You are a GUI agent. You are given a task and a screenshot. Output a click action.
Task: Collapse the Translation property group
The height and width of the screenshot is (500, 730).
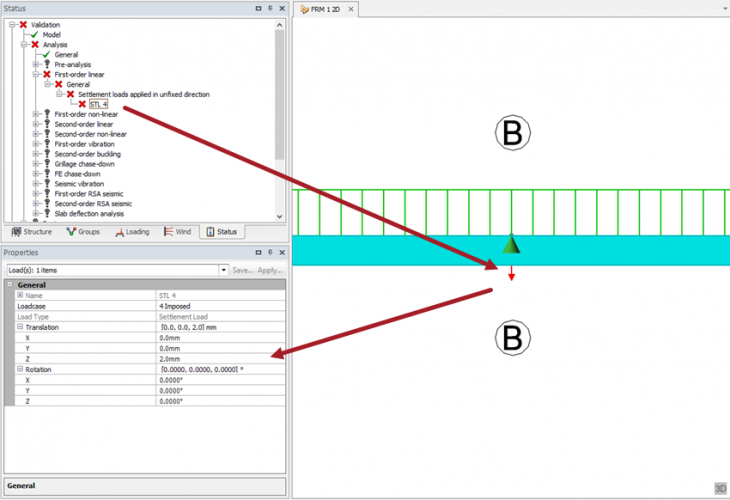pyautogui.click(x=20, y=327)
